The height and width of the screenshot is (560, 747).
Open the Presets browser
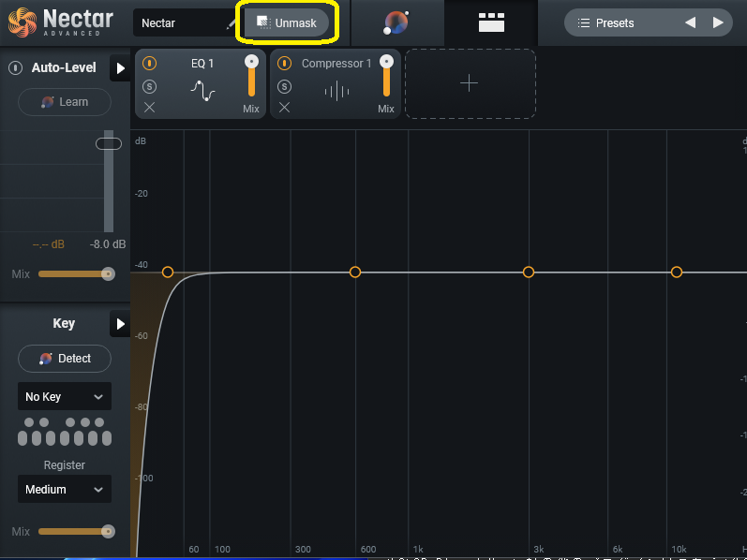(x=606, y=22)
